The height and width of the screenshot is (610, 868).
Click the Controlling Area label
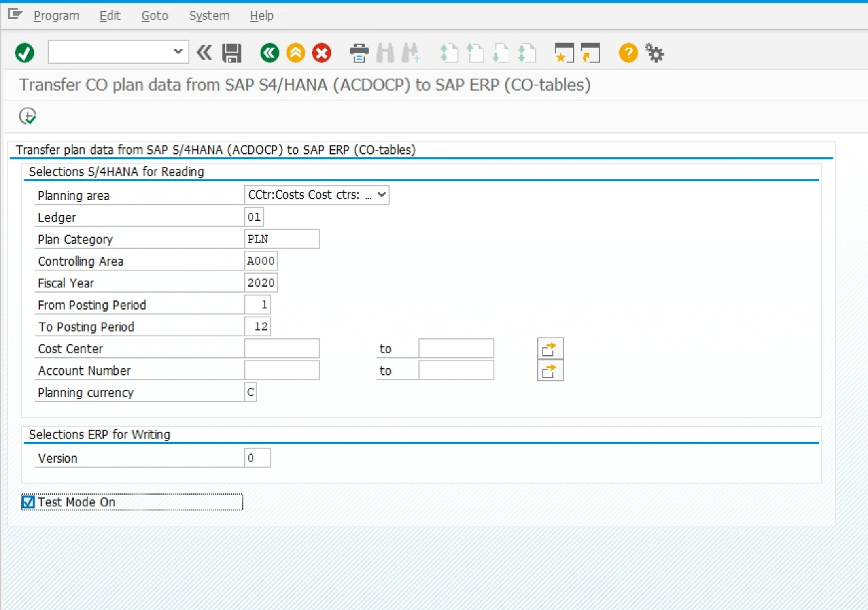(81, 261)
